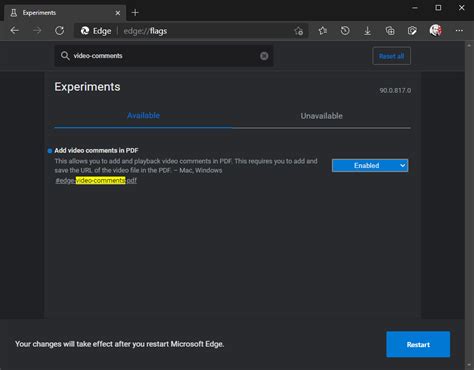The width and height of the screenshot is (474, 370).
Task: Click the Experiments page heading
Action: (87, 87)
